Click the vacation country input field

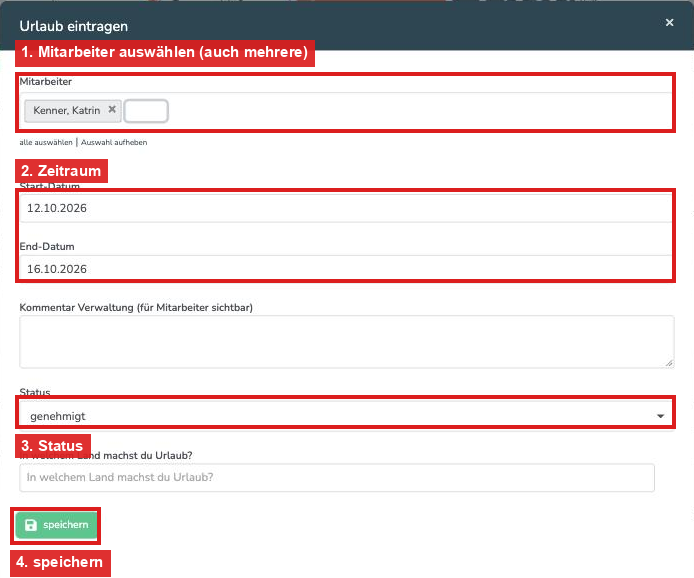(x=337, y=478)
